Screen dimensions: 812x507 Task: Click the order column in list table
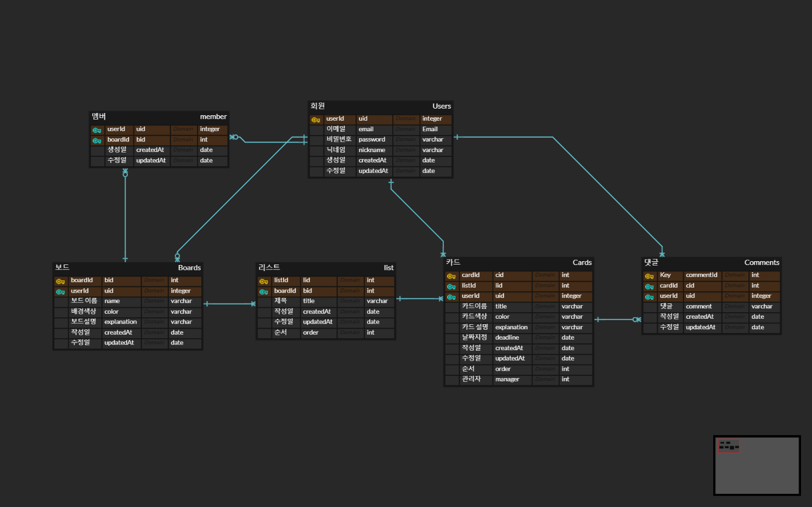[311, 333]
